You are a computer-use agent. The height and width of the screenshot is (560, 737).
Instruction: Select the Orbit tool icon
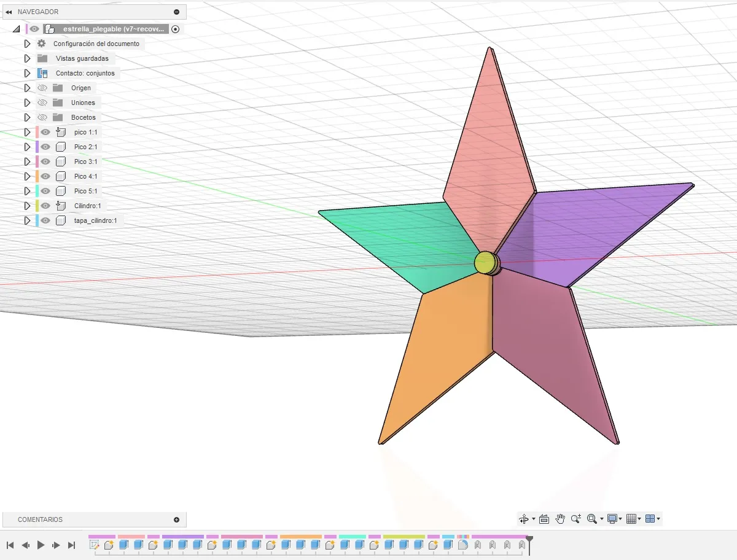pos(523,519)
